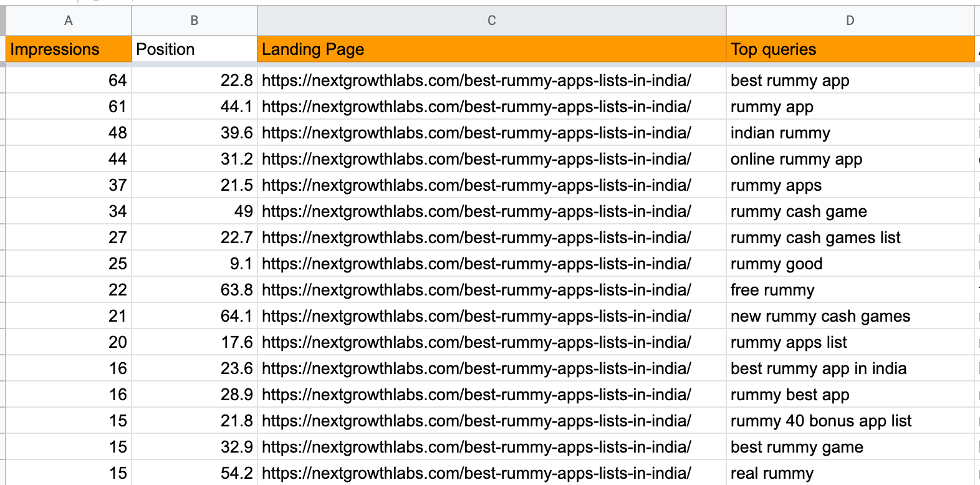Select the cell with impressions 37
The height and width of the screenshot is (485, 980).
point(69,185)
